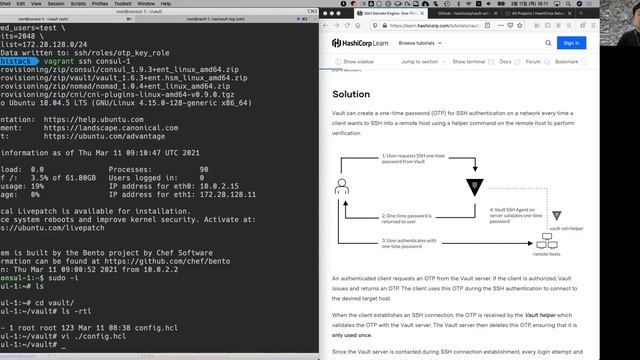Open Spotlight search in macOS menu bar
Screen dimensions: 640x360
click(568, 4)
